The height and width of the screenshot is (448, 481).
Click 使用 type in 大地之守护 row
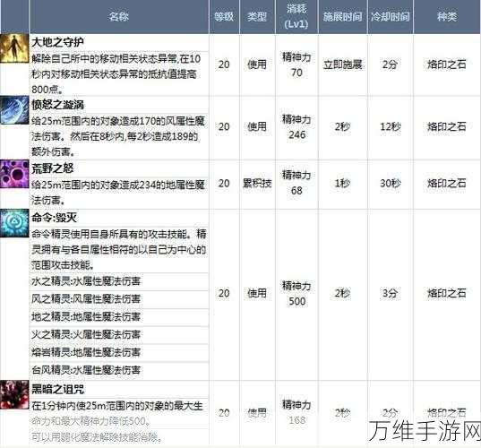pos(257,65)
